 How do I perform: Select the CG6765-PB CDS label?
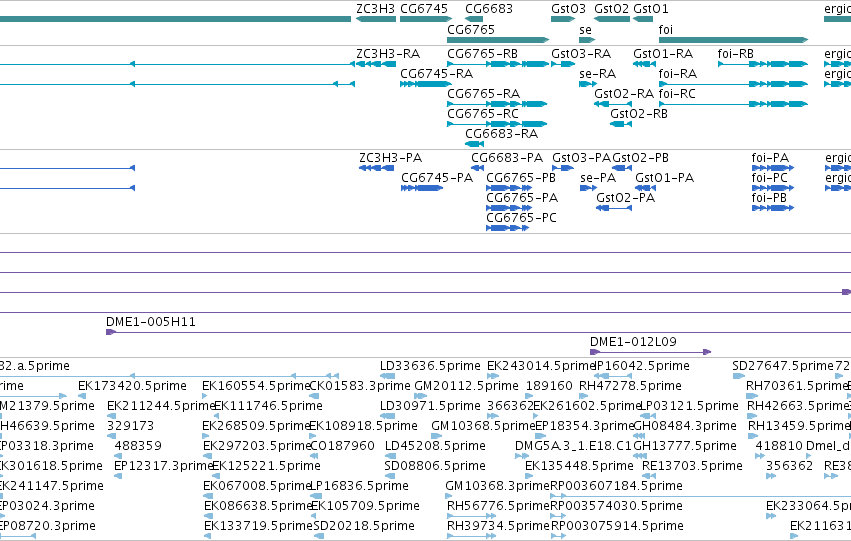pos(521,178)
